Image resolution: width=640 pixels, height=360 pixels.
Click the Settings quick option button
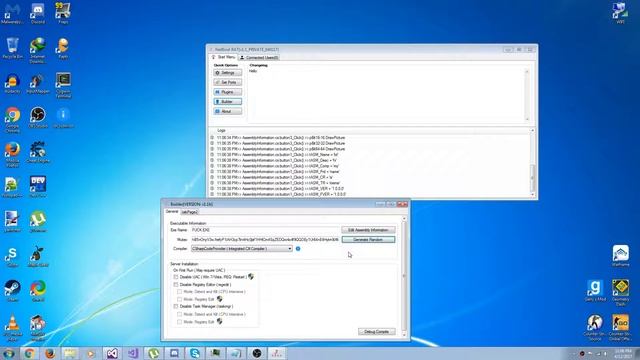(x=227, y=73)
